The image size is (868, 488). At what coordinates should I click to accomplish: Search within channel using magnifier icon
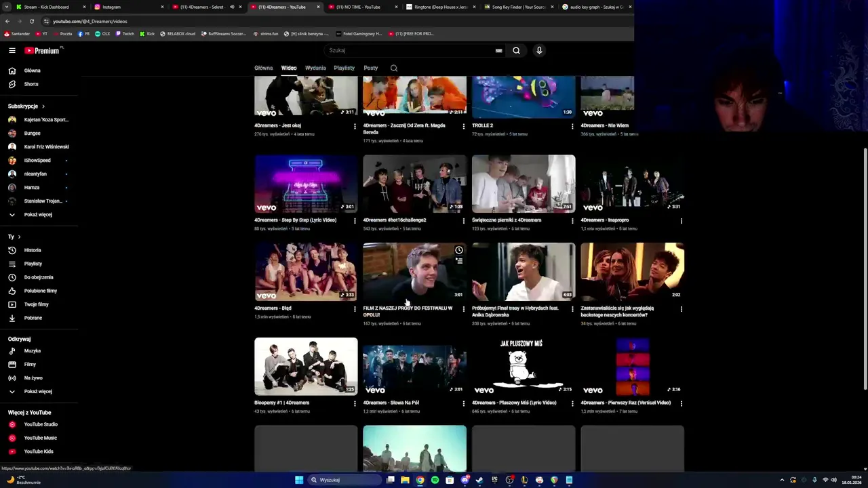tap(394, 68)
